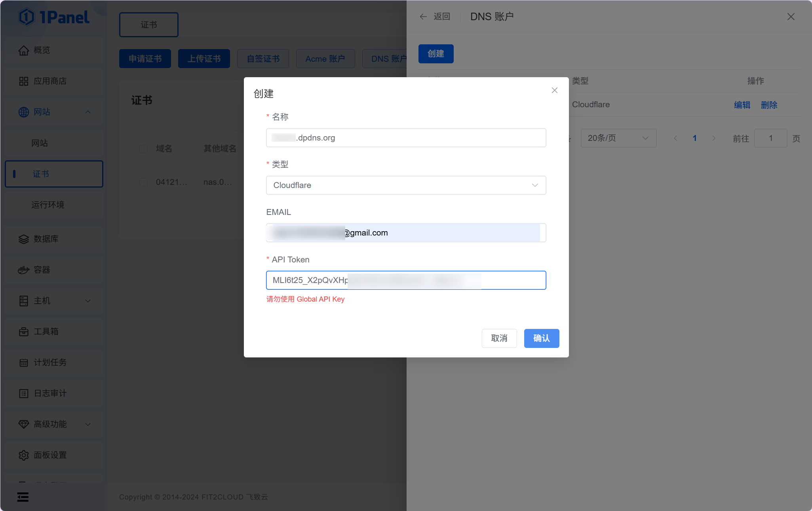
Task: Select the 网站 submenu item
Action: [54, 143]
